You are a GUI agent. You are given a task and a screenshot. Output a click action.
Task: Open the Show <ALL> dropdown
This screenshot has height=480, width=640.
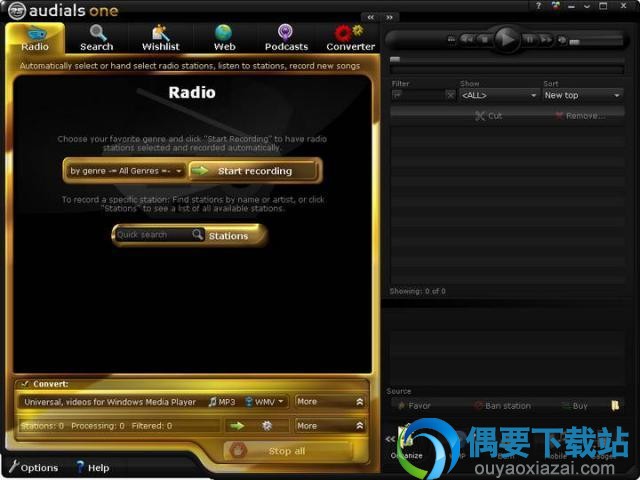[x=498, y=95]
